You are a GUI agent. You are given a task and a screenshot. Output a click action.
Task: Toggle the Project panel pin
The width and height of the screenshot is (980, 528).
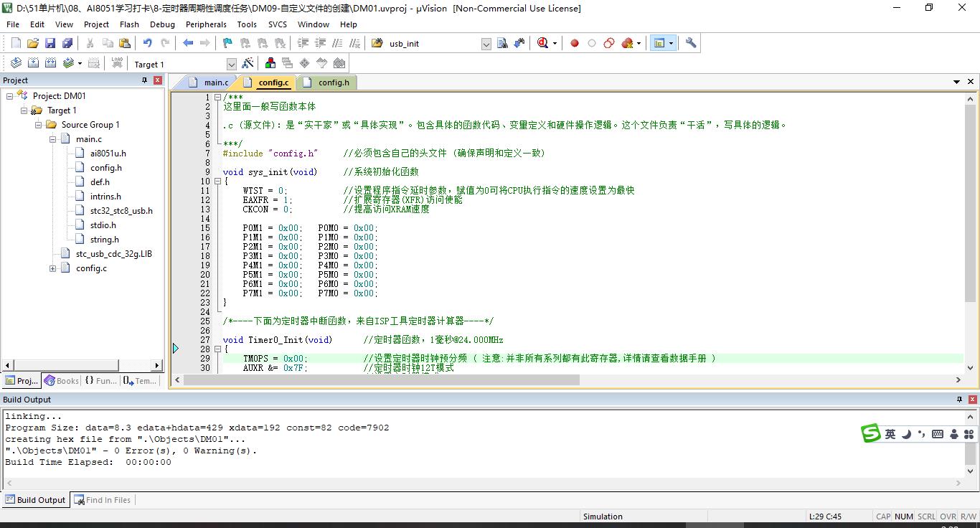pyautogui.click(x=144, y=80)
